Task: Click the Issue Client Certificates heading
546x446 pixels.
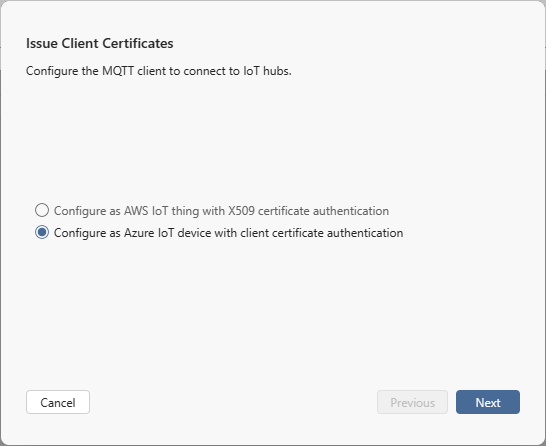Action: [x=100, y=43]
